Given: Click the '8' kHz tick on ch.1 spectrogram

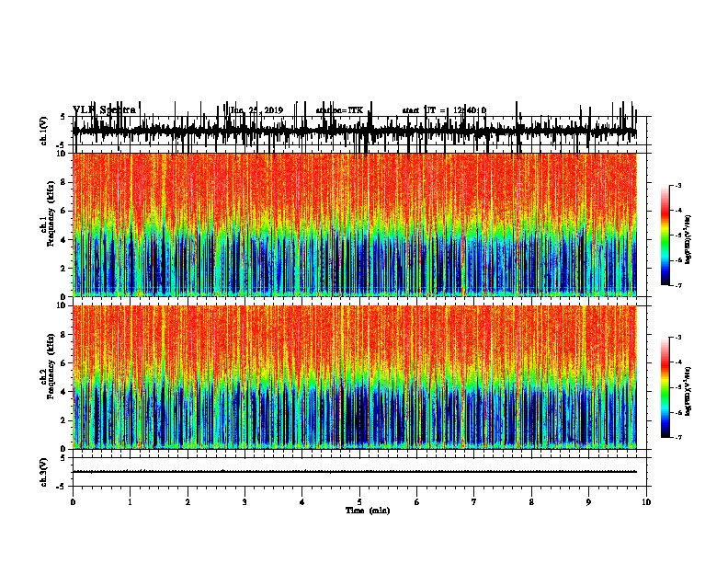Looking at the screenshot, I should 63,182.
